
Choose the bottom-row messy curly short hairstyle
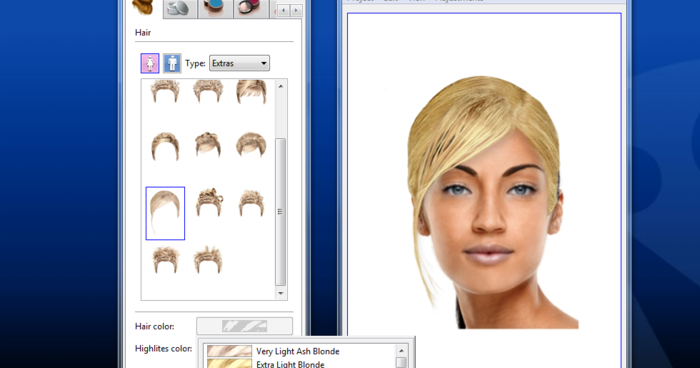(165, 259)
